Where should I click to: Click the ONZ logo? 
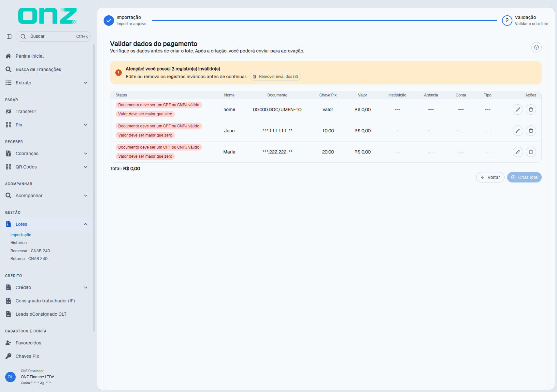pos(48,16)
